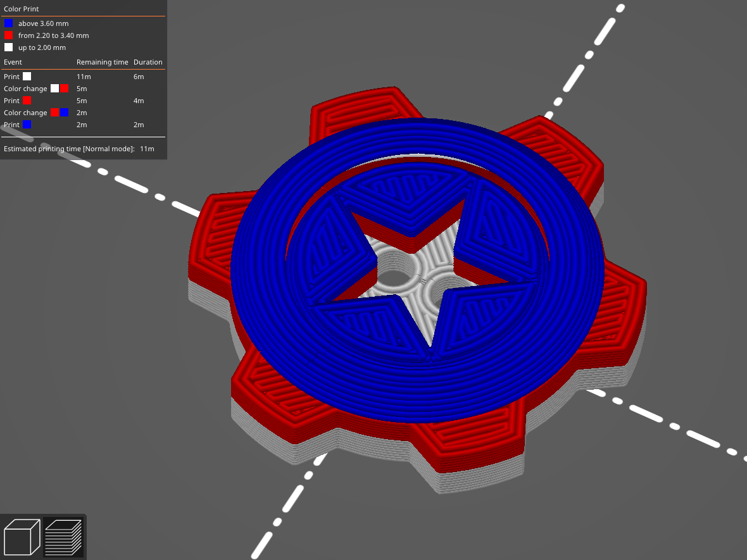Select red swatch in second Print row
Viewport: 747px width, 560px height.
click(x=27, y=101)
